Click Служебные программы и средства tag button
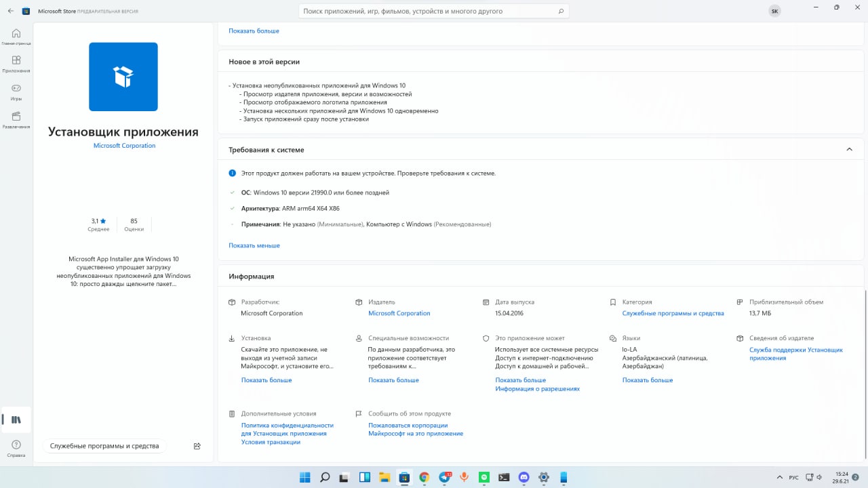Viewport: 868px width, 488px height. tap(104, 446)
